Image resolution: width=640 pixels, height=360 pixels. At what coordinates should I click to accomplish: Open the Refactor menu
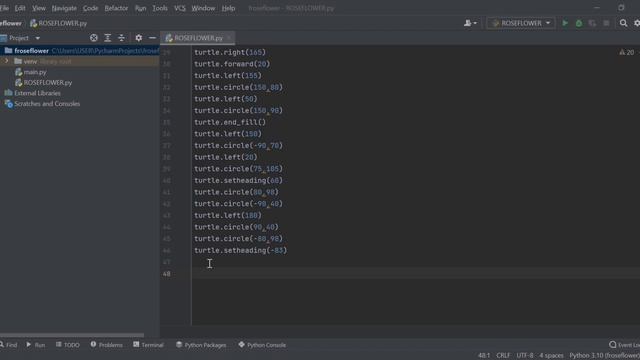click(116, 8)
